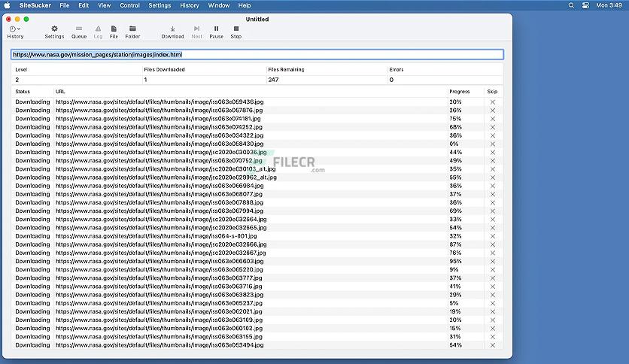Screen dimensions: 629x364
Task: Click the URL input field
Action: click(257, 54)
